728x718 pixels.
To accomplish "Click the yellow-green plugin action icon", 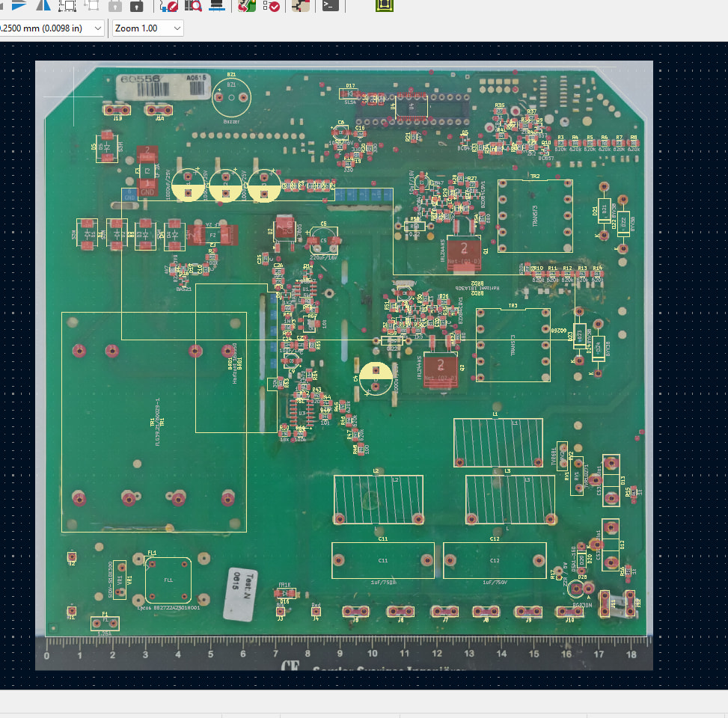I will click(385, 5).
